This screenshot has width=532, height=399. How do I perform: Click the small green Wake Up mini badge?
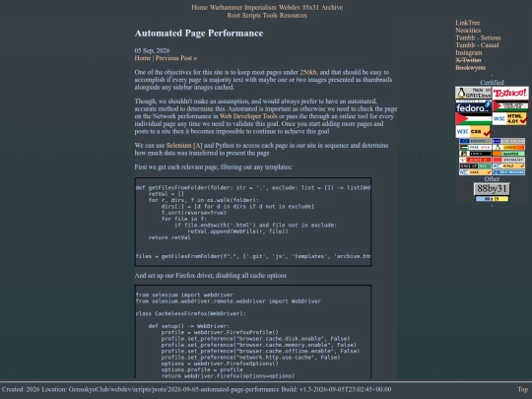(x=475, y=166)
